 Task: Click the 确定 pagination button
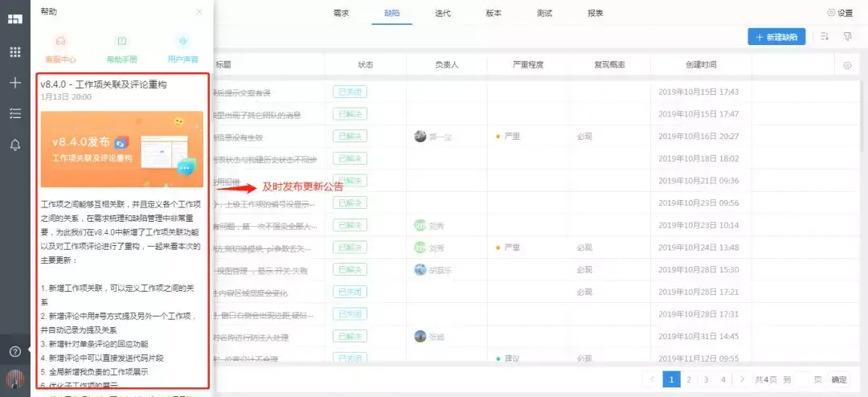point(838,379)
